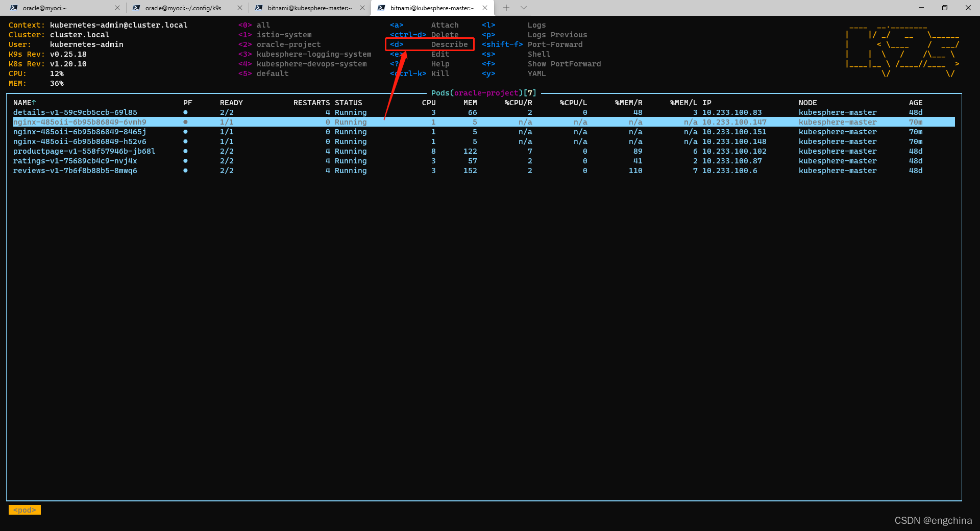Click the STATUS column header
The height and width of the screenshot is (531, 980).
pyautogui.click(x=349, y=103)
